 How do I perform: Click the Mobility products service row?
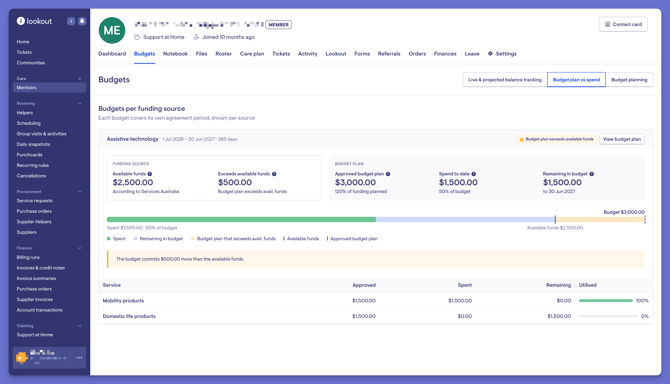(376, 301)
